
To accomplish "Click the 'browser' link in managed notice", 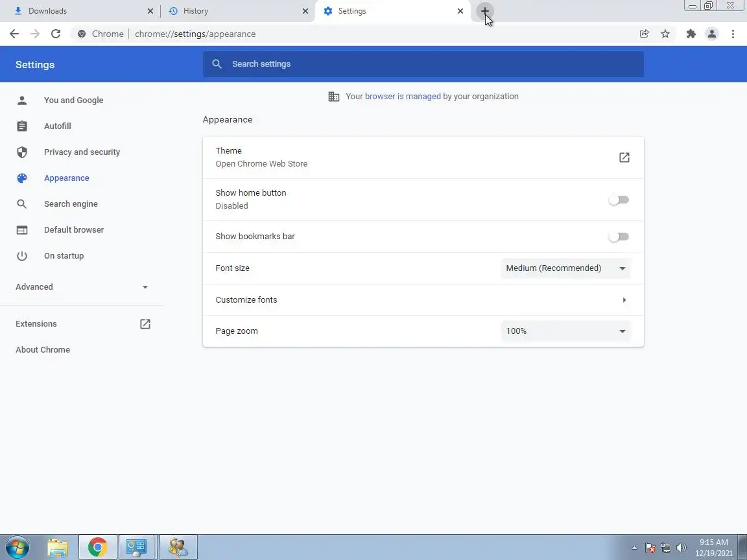I will (x=380, y=97).
